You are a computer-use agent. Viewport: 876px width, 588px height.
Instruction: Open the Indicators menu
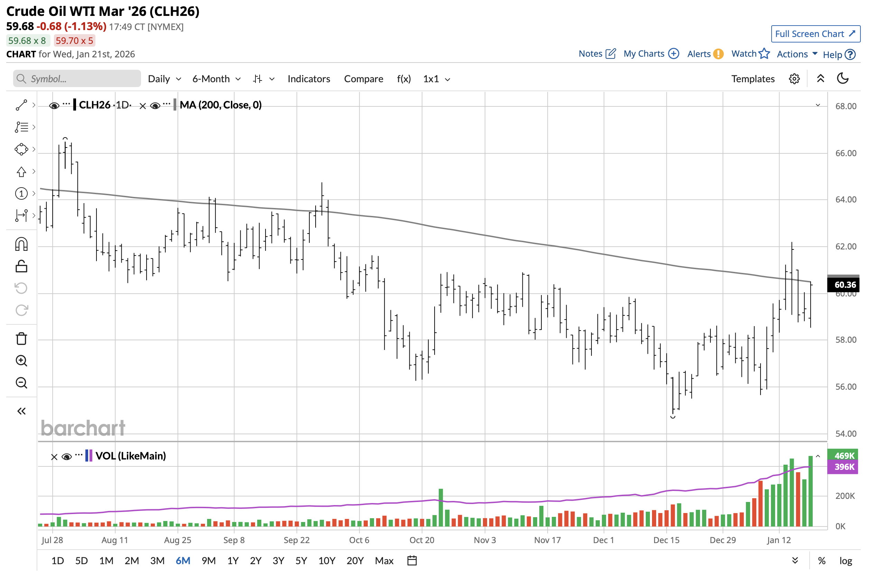[x=309, y=79]
